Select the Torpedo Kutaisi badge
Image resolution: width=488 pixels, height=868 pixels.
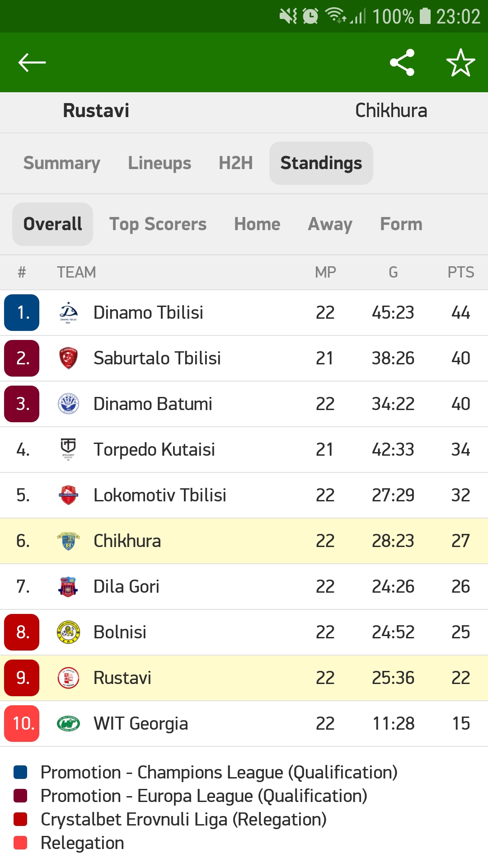[x=68, y=449]
